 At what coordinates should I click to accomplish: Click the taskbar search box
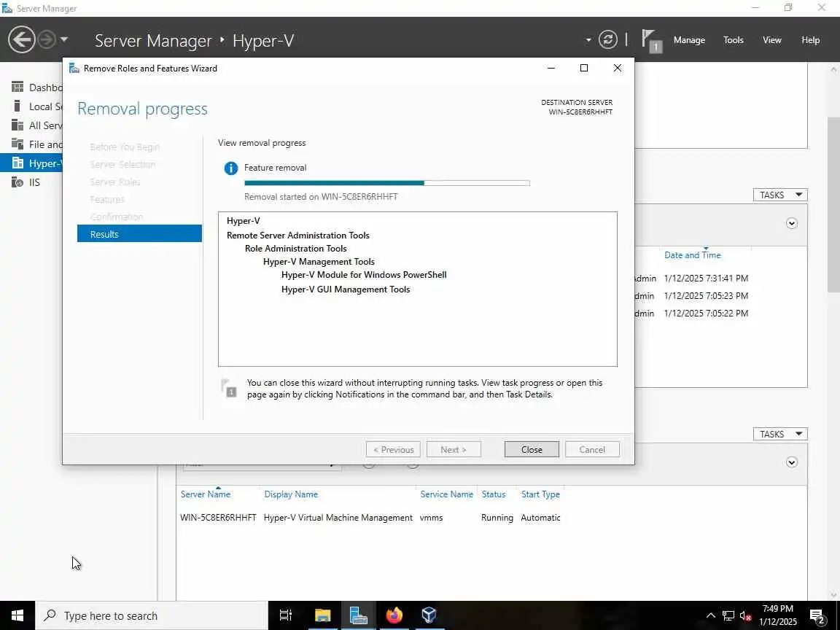[152, 615]
